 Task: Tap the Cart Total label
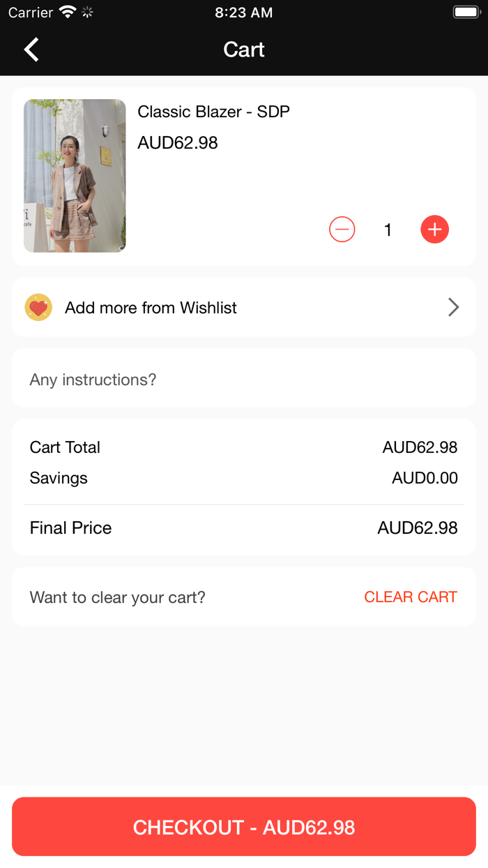point(65,447)
